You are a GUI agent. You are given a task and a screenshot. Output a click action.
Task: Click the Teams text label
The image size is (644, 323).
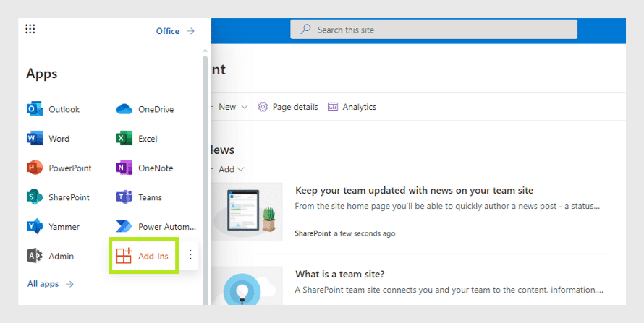pyautogui.click(x=150, y=197)
